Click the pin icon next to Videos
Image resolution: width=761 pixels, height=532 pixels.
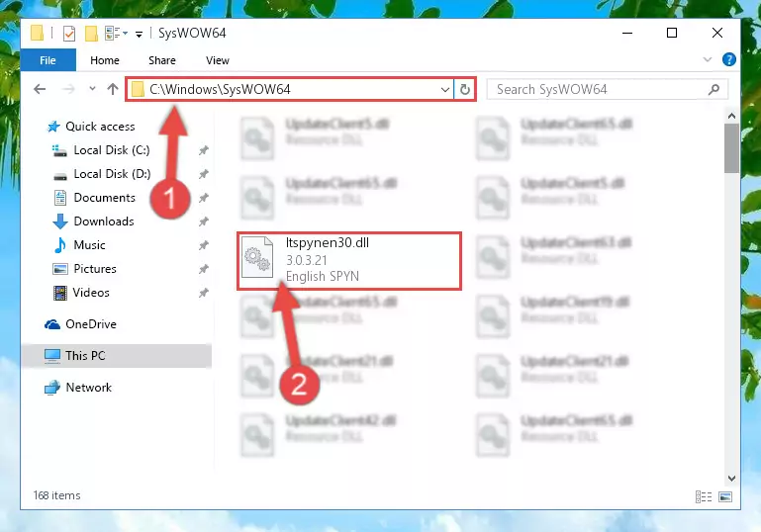pos(203,293)
